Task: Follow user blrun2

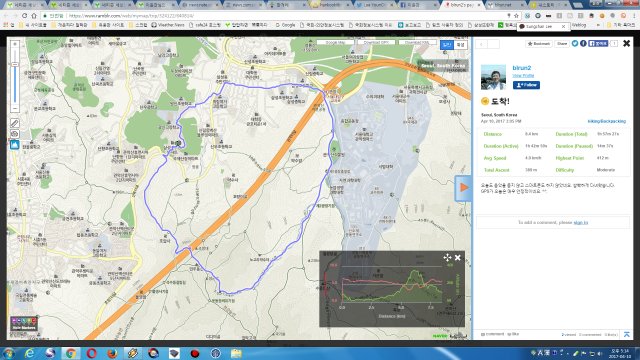Action: (x=526, y=85)
